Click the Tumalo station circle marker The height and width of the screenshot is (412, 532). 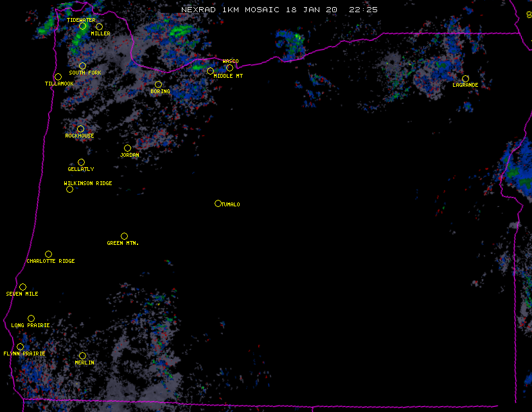click(218, 203)
